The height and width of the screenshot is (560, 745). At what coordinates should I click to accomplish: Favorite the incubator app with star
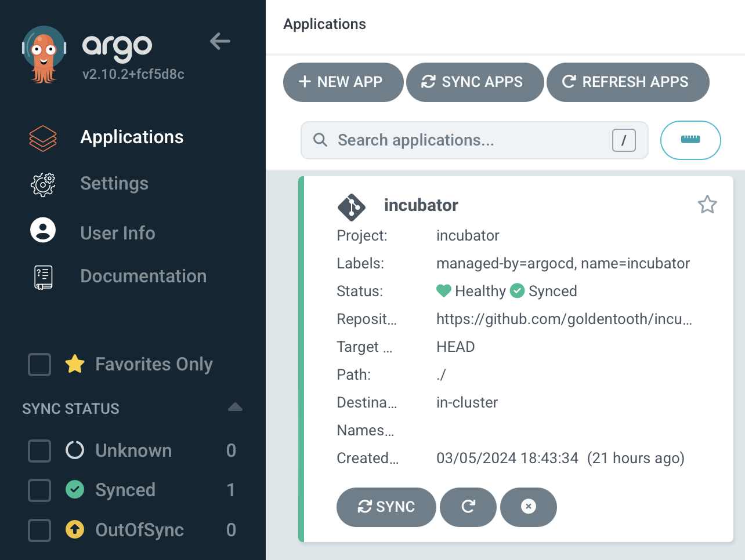click(x=707, y=205)
